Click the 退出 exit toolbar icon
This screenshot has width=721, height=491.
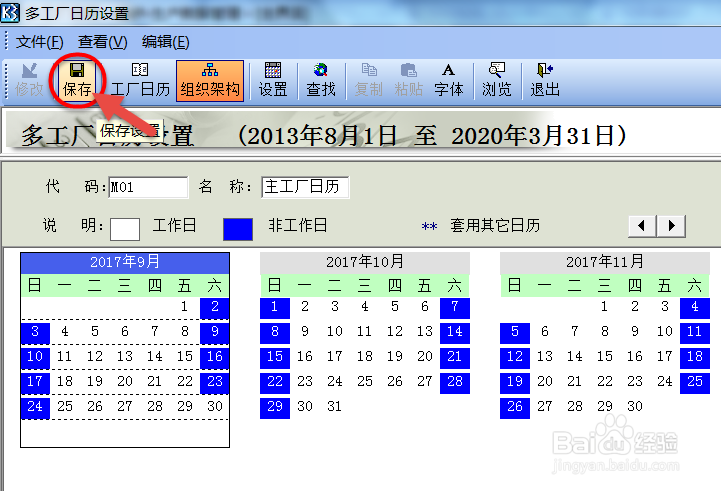[545, 80]
